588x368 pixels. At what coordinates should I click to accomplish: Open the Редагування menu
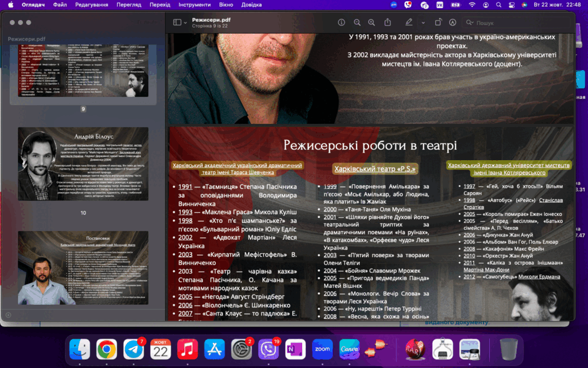click(91, 5)
